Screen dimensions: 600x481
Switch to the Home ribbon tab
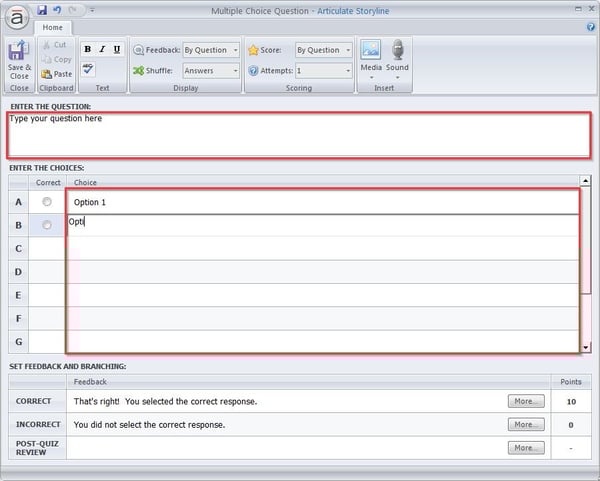coord(52,28)
